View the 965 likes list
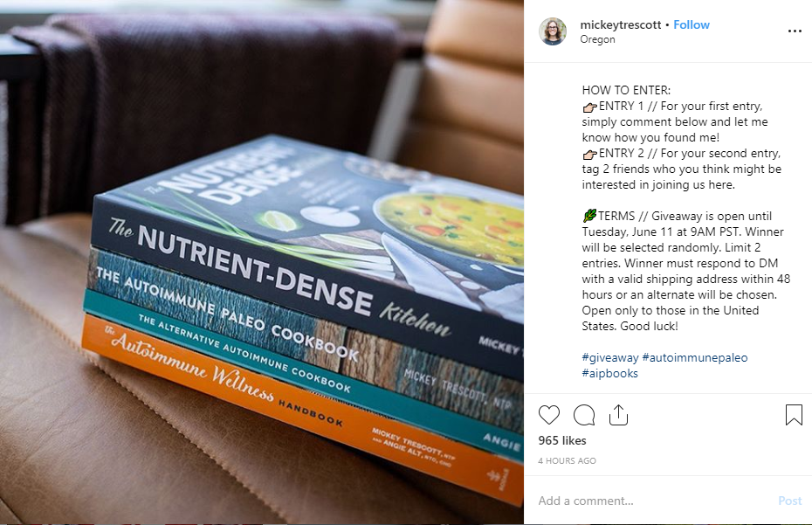Screen dimensions: 812x525 562,440
